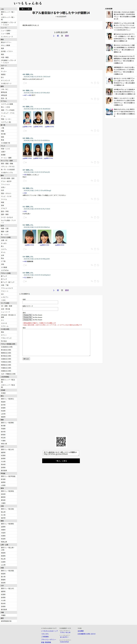The height and width of the screenshot is (644, 137).
Task: Click trash delete icon on post 507
Action: [95, 181]
